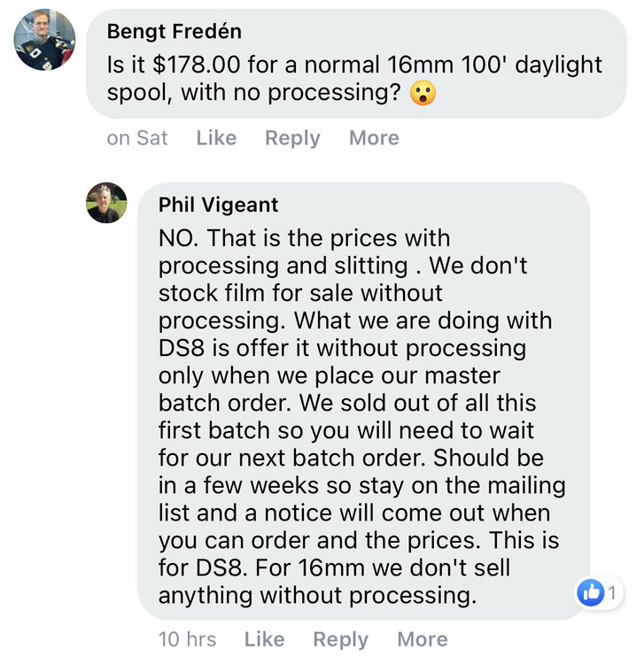
Task: Open More options under Phil's reply
Action: tap(422, 639)
